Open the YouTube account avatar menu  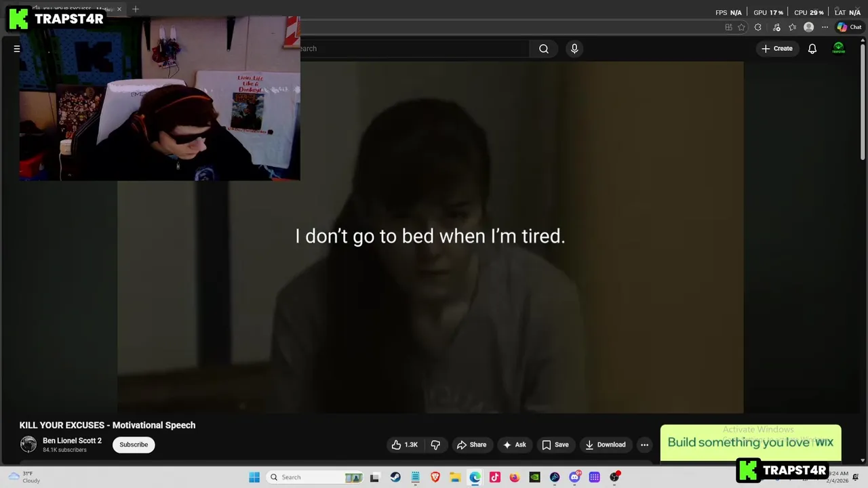coord(839,49)
